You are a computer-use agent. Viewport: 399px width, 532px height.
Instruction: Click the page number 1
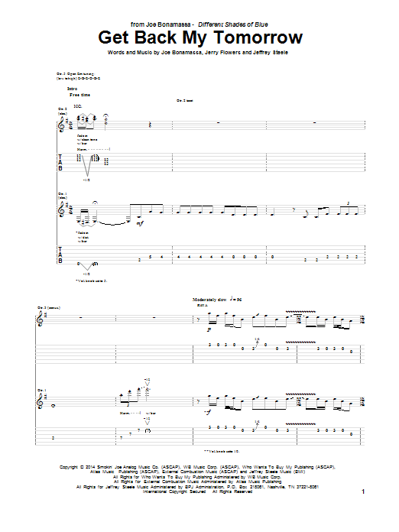(363, 491)
